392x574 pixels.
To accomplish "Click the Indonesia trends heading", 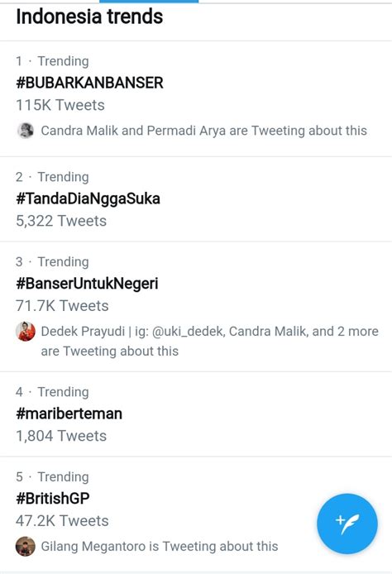I will (x=89, y=17).
